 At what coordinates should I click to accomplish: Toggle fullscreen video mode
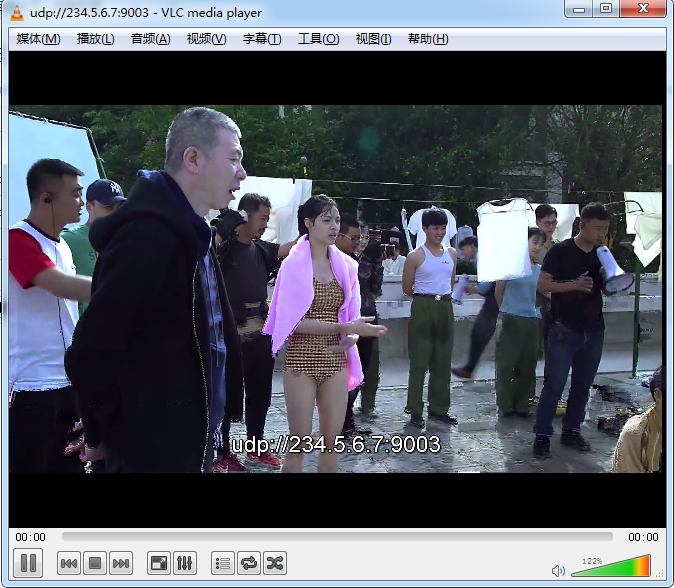tap(159, 563)
